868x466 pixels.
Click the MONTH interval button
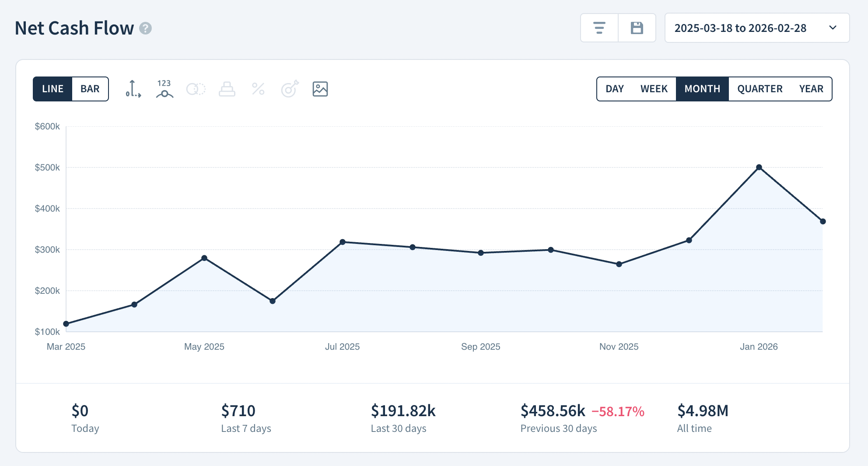tap(702, 88)
